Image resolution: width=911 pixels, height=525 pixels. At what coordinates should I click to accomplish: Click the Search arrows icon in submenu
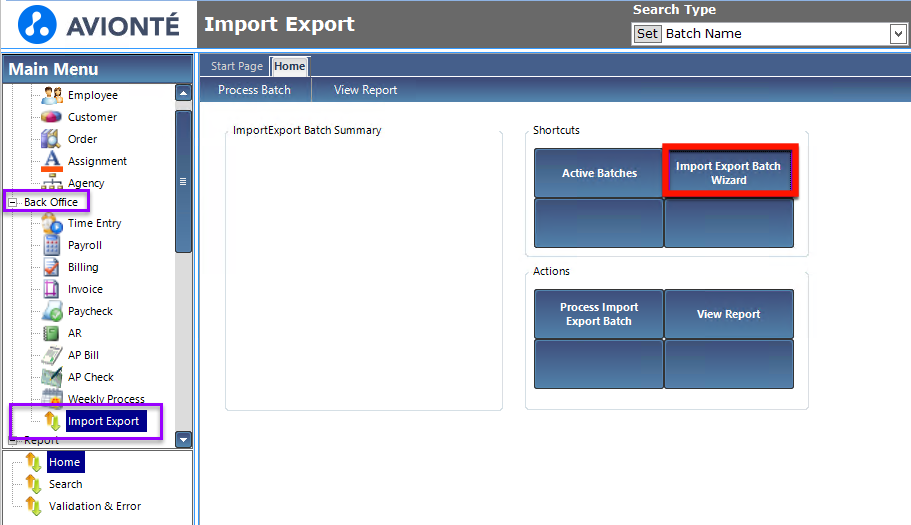pos(33,484)
